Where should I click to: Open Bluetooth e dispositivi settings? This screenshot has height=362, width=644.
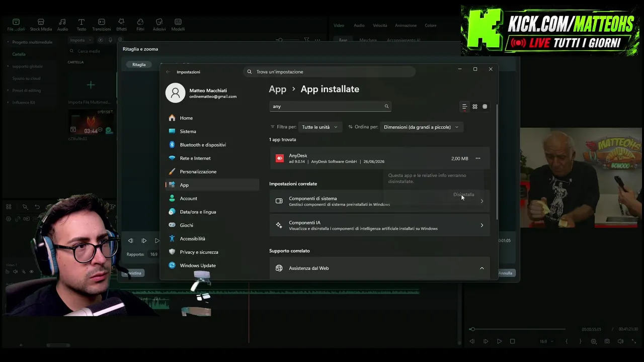[212, 145]
